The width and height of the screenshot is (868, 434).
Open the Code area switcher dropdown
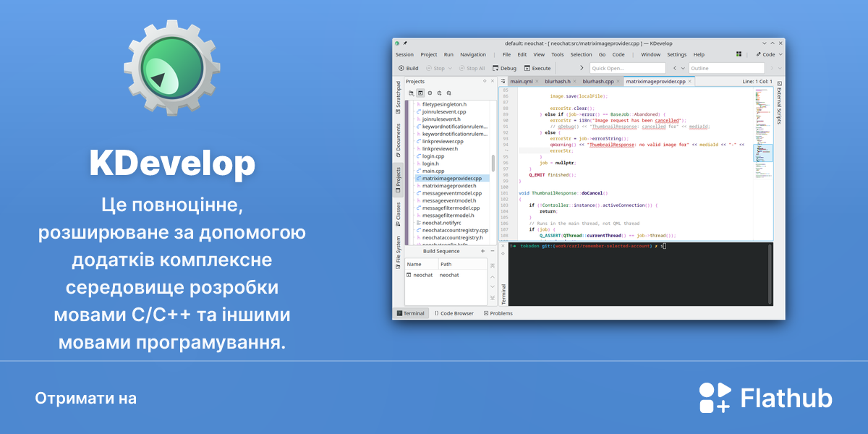(768, 54)
